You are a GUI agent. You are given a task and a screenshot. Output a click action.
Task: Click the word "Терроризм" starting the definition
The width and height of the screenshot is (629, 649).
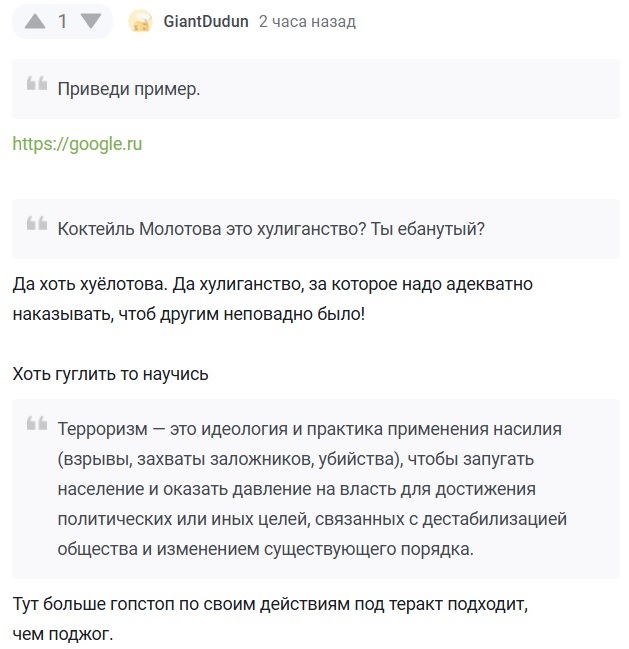(x=102, y=429)
